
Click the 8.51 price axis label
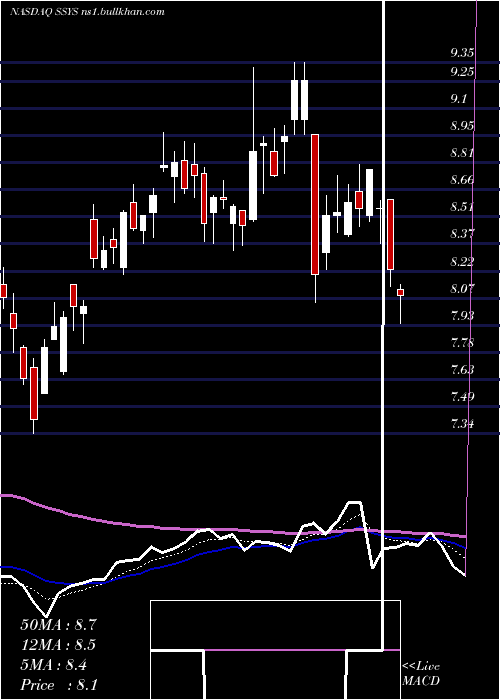click(x=462, y=207)
